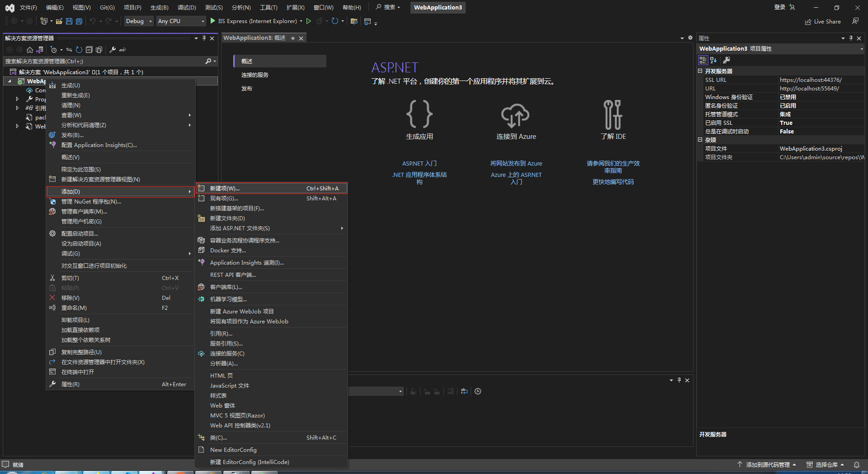Image resolution: width=868 pixels, height=474 pixels.
Task: Click the wrench Properties icon in Solution Explorer
Action: (113, 50)
